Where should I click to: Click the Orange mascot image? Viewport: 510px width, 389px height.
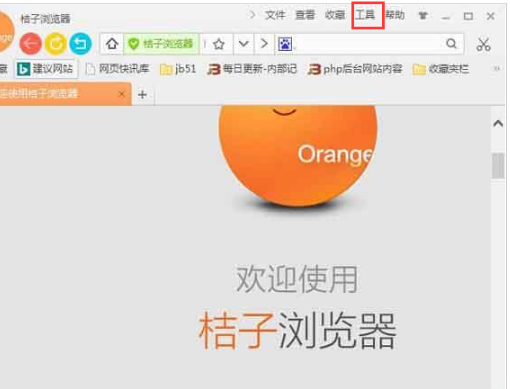(x=298, y=156)
